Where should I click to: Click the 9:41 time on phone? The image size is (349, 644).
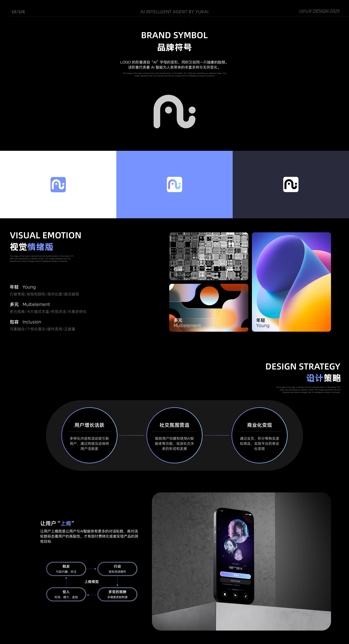[x=222, y=511]
